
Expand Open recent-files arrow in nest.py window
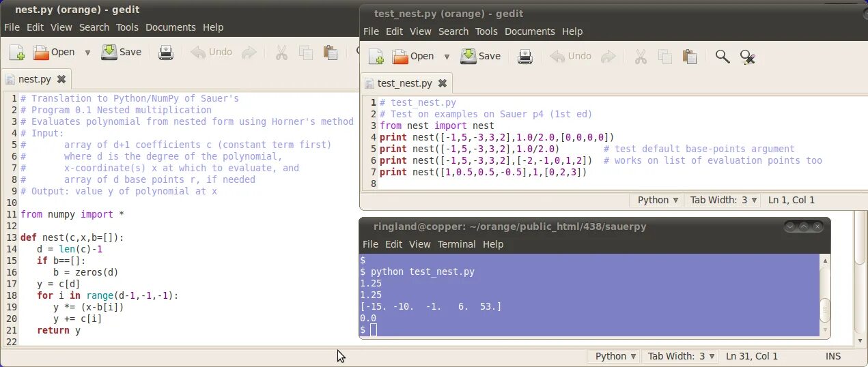coord(87,53)
